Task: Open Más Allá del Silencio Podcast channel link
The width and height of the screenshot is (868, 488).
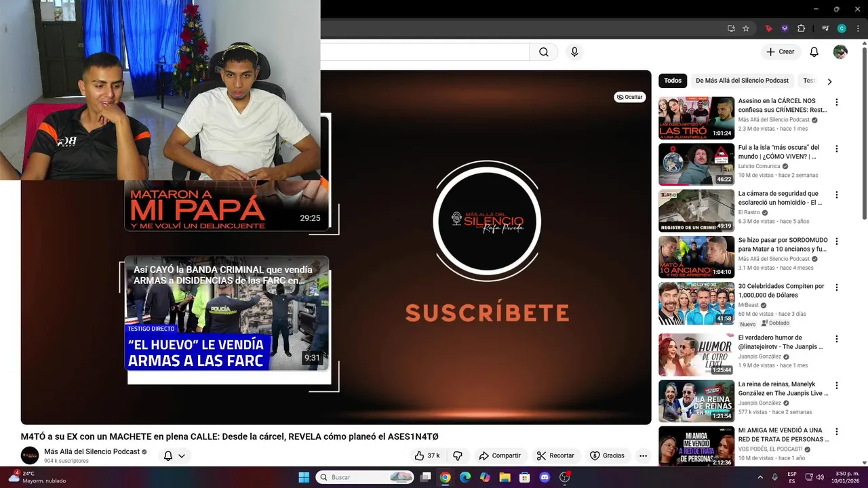Action: coord(92,451)
